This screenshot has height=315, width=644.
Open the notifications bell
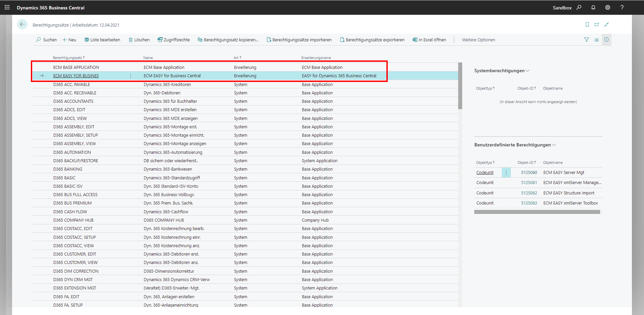click(593, 7)
